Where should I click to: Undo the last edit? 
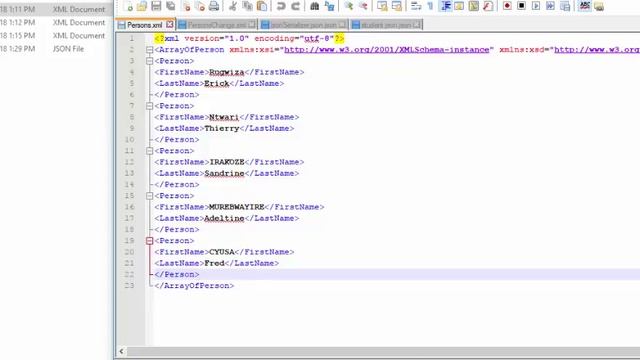(x=281, y=6)
